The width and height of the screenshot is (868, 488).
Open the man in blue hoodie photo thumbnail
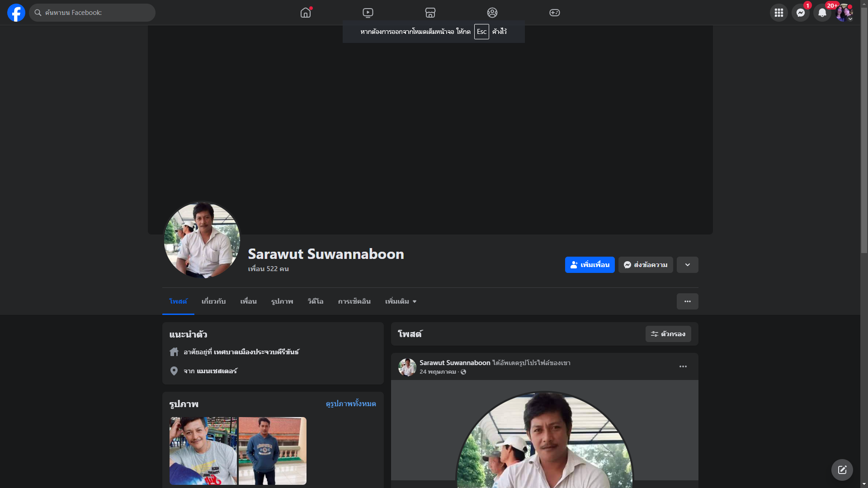tap(272, 450)
